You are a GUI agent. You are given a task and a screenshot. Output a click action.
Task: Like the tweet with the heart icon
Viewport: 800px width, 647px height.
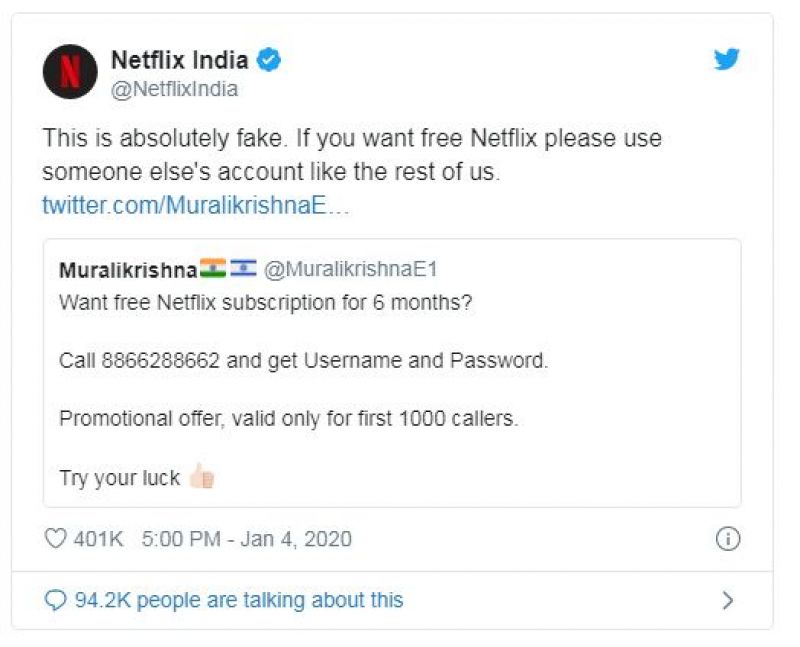(56, 539)
